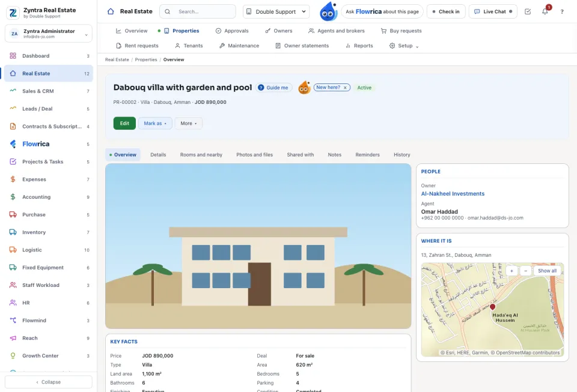Click the Growth Center lightbulb icon

coord(13,355)
